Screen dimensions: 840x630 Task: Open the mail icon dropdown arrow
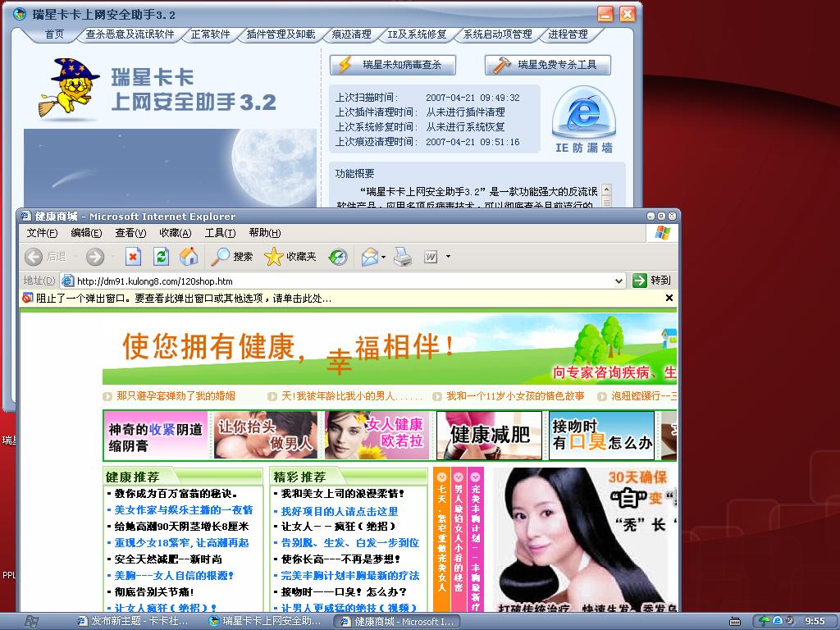(x=384, y=257)
